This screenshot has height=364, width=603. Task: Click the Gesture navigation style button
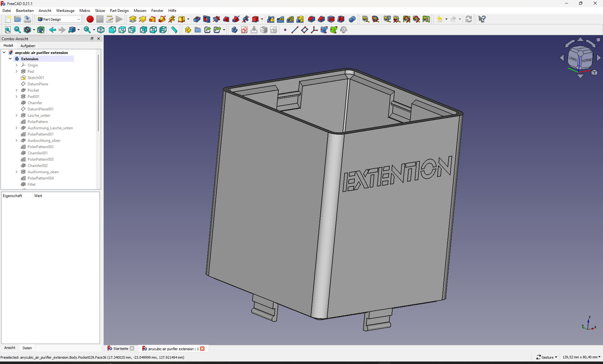(546, 357)
